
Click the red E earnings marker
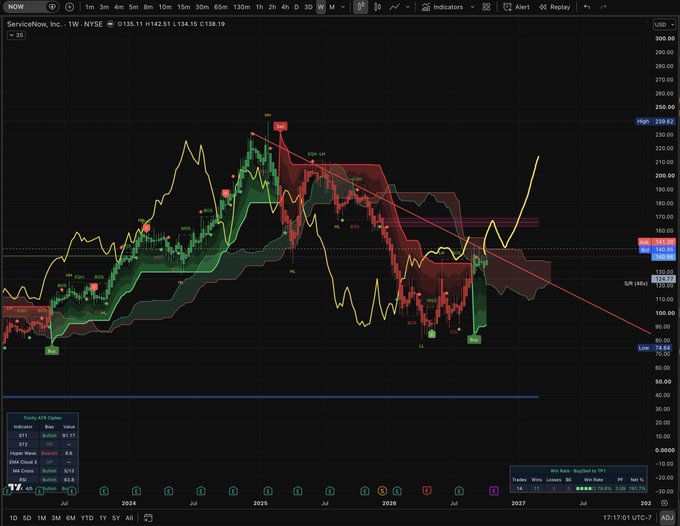[x=427, y=491]
